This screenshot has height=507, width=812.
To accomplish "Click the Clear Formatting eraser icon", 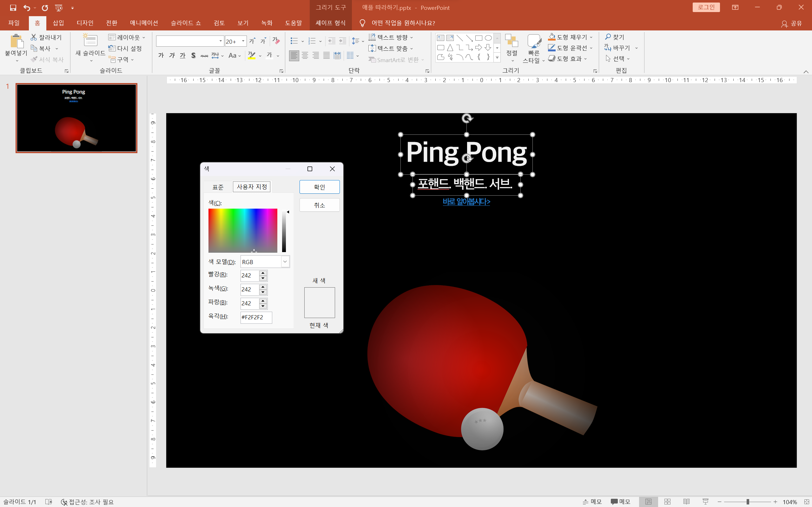I will pos(276,41).
